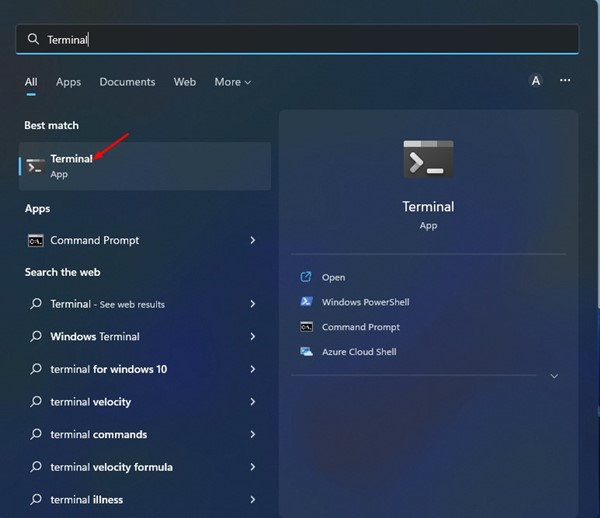Click the Open icon in preview pane
Screen dimensions: 600x518
[306, 277]
